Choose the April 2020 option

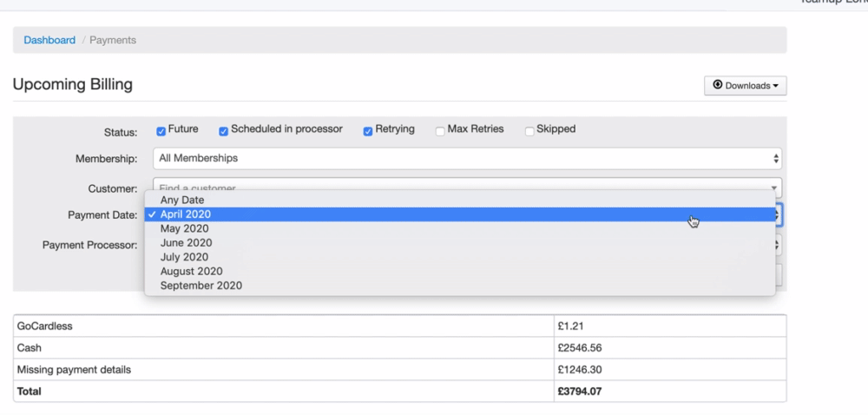click(x=186, y=214)
